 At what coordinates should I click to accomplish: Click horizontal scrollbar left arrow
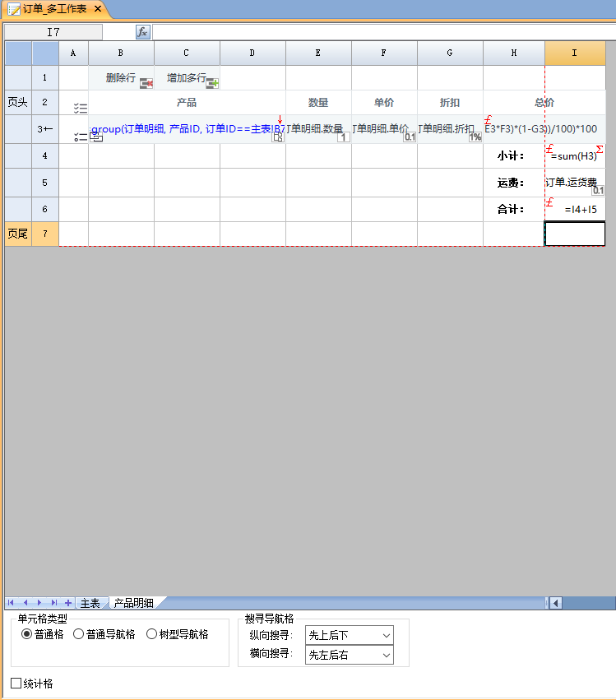click(x=556, y=603)
